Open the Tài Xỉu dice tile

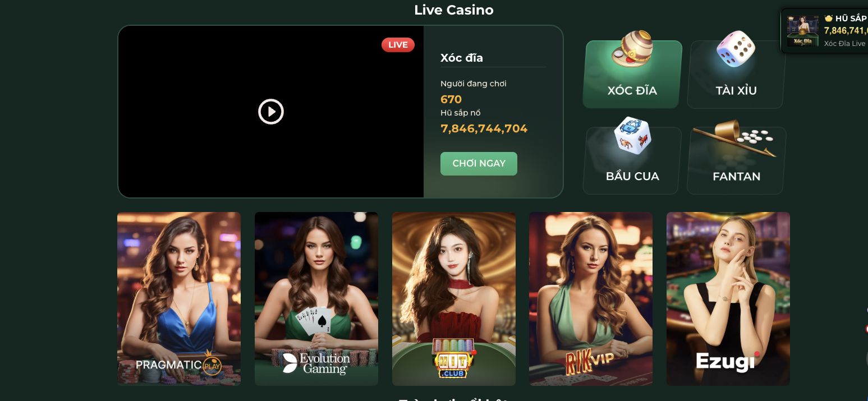click(736, 74)
